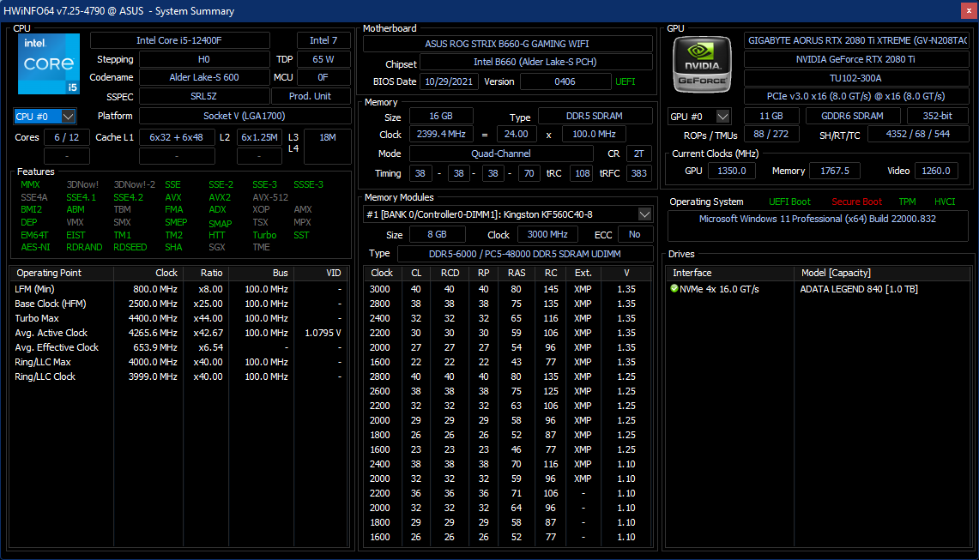Select the "NVIDIA GeForce RTX 2080 Ti" field
This screenshot has height=560, width=979.
pyautogui.click(x=855, y=59)
